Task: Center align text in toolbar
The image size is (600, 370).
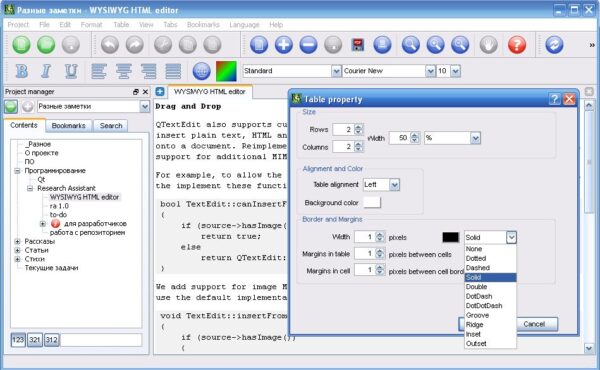Action: (x=124, y=71)
